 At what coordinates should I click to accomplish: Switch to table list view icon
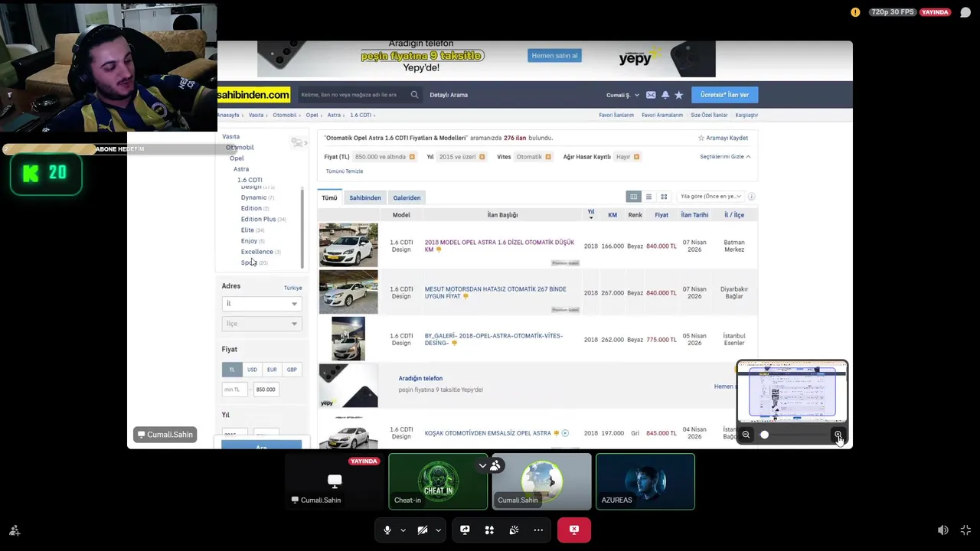click(x=633, y=197)
